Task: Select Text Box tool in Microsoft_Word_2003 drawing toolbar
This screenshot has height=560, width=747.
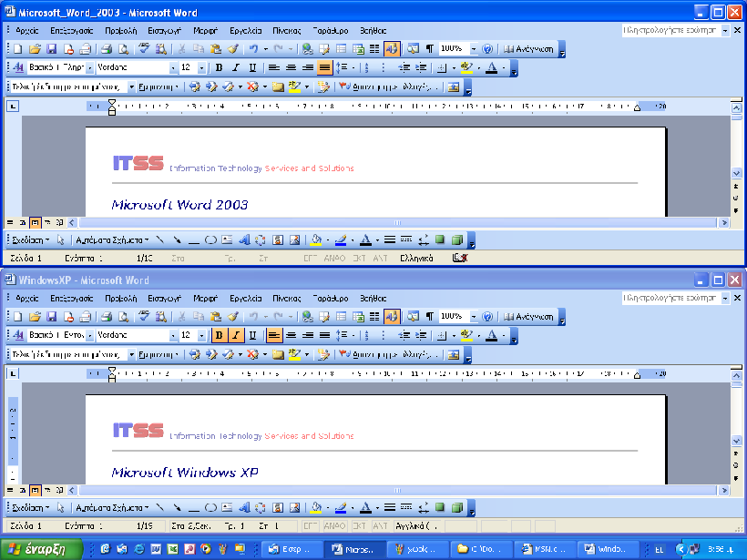Action: point(227,240)
